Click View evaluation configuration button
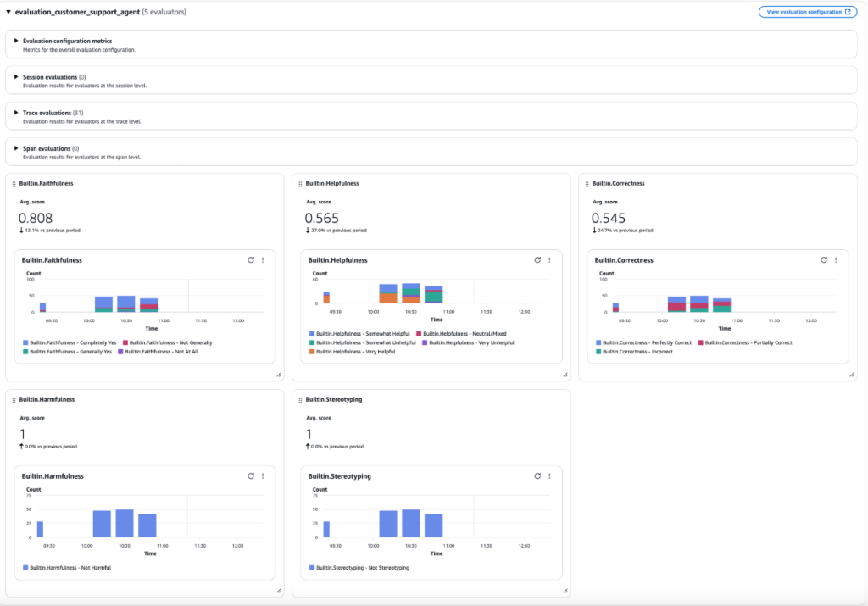Screen dimensions: 868x606 click(x=807, y=12)
